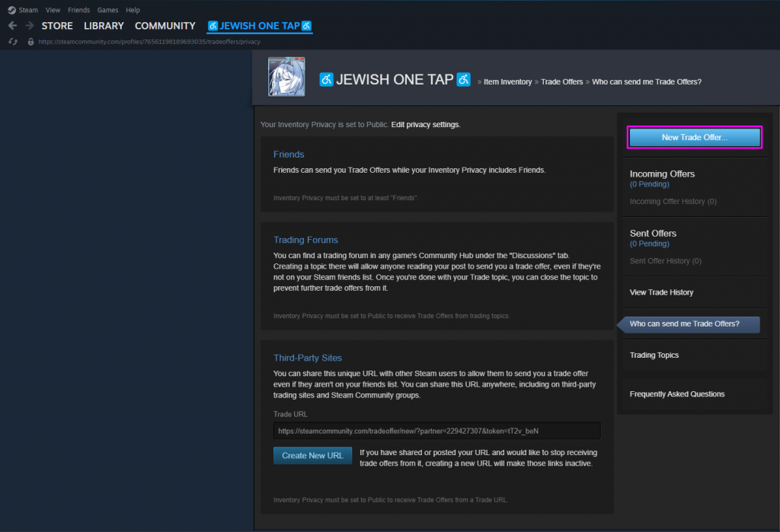
Task: Click the forward navigation arrow
Action: (x=29, y=26)
